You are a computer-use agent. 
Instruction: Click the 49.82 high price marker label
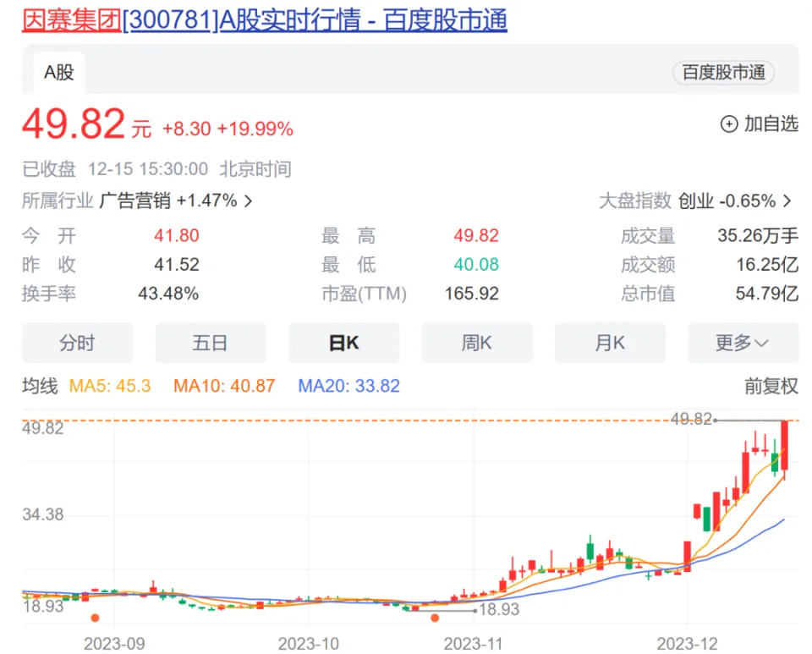690,419
